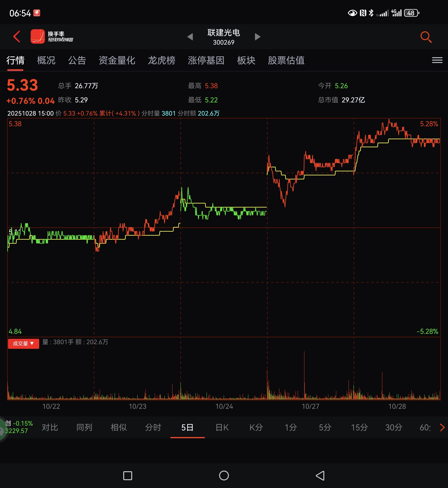The width and height of the screenshot is (448, 488).
Task: Open the 龙虎榜 tab
Action: coord(161,60)
